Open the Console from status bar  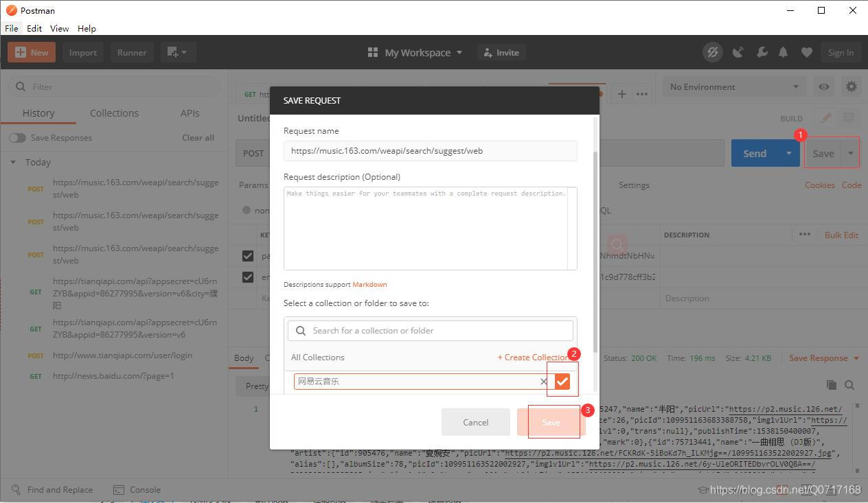(x=137, y=490)
